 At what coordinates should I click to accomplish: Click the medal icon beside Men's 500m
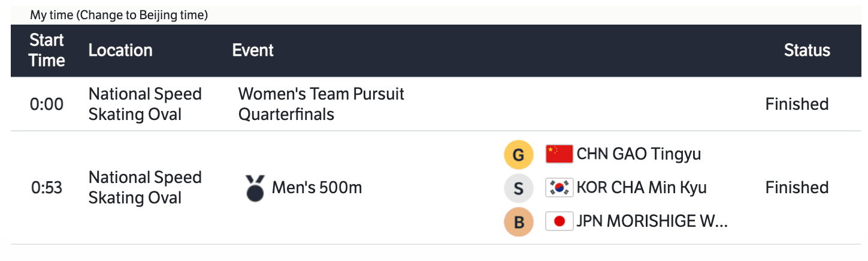point(255,188)
